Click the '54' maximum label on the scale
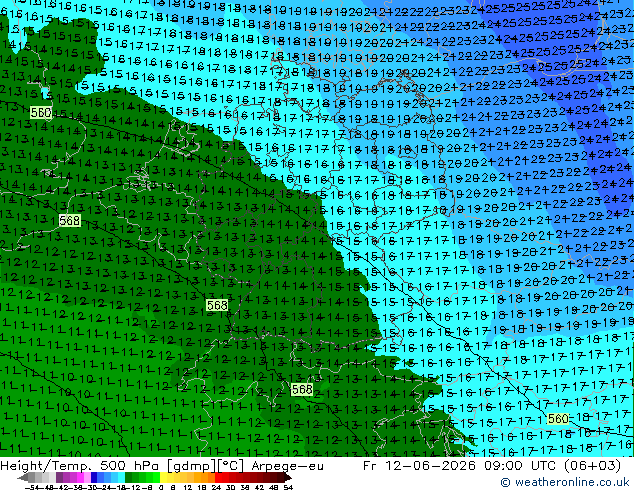 288,487
